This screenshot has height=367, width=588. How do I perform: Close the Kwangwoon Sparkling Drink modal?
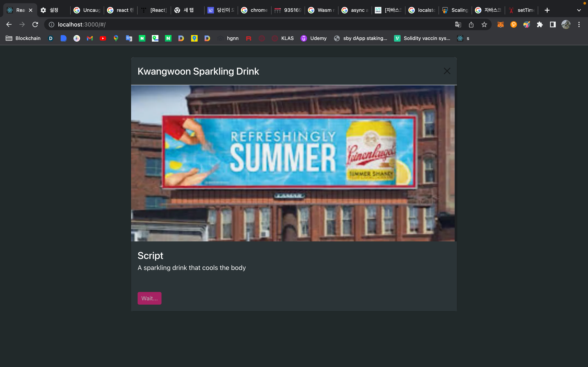click(447, 71)
